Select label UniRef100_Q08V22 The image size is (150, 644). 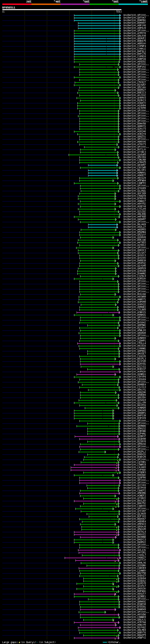[135, 304]
